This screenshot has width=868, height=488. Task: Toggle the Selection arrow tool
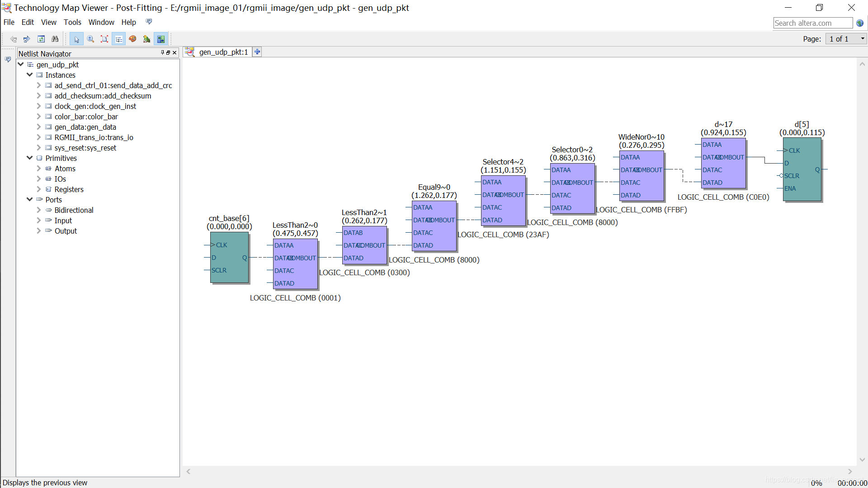coord(76,39)
